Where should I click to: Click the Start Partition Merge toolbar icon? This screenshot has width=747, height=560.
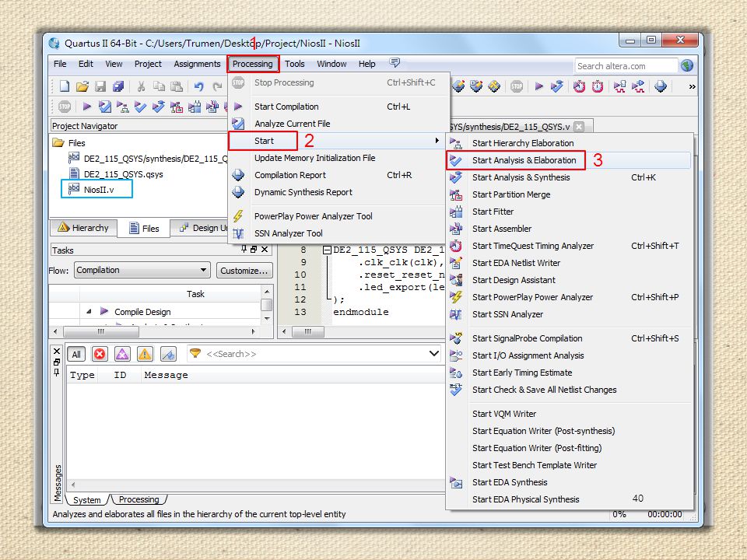pyautogui.click(x=177, y=107)
